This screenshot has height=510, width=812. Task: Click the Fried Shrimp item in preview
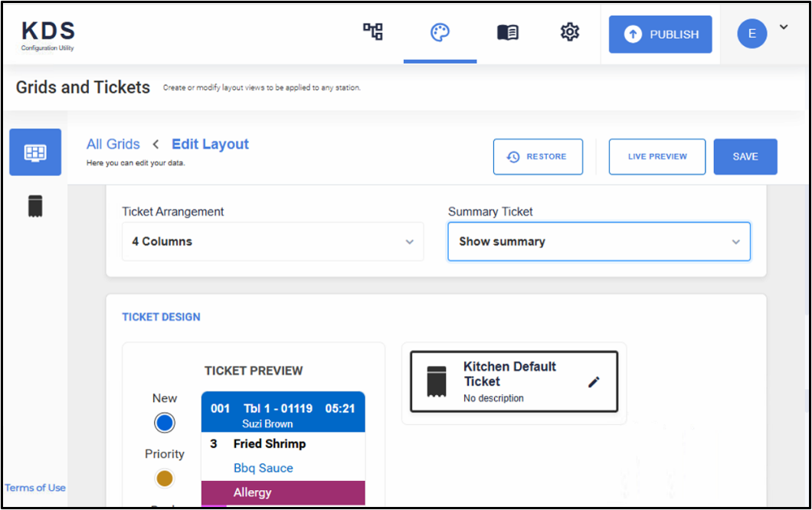[x=270, y=443]
